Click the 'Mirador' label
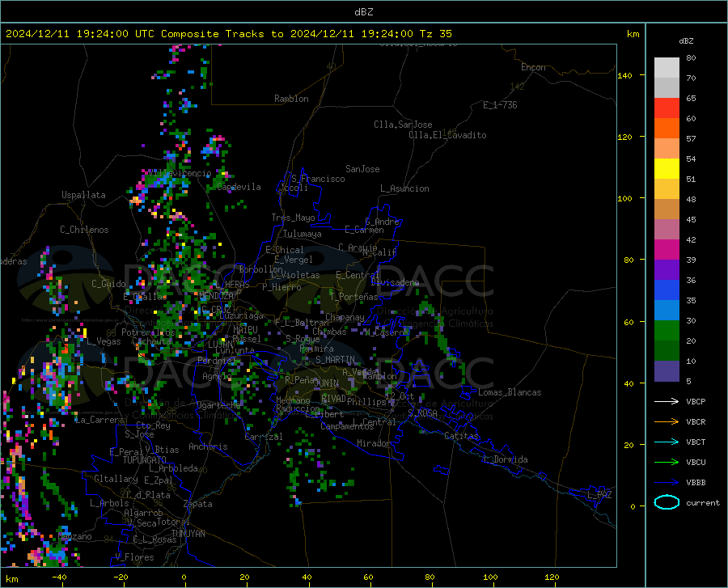Viewport: 728px width, 588px height. [x=374, y=443]
